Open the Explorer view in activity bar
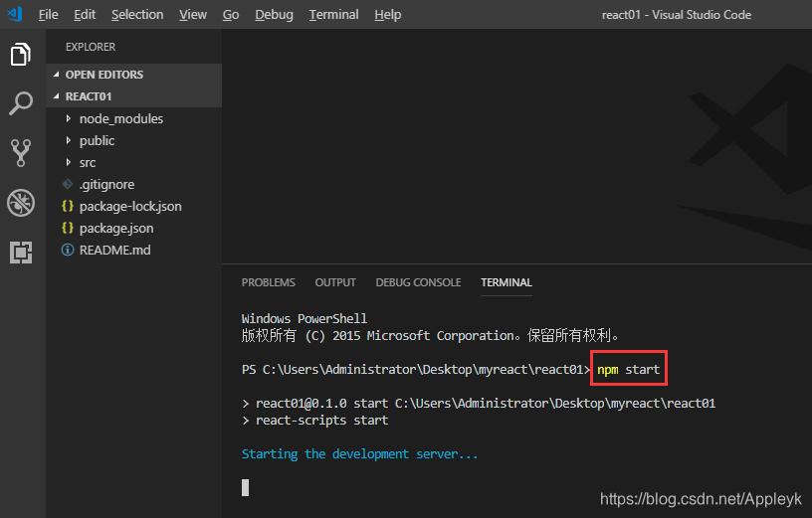Viewport: 812px width, 518px height. (21, 55)
